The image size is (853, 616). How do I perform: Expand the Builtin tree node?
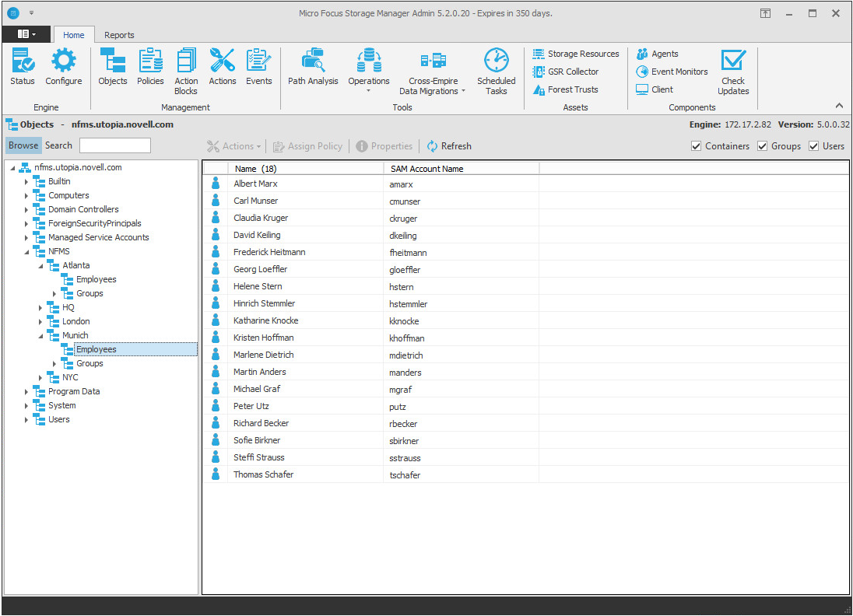pyautogui.click(x=26, y=182)
